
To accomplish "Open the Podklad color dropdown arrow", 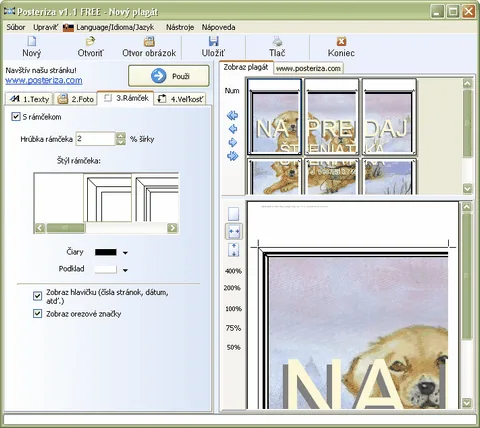I will tap(125, 270).
